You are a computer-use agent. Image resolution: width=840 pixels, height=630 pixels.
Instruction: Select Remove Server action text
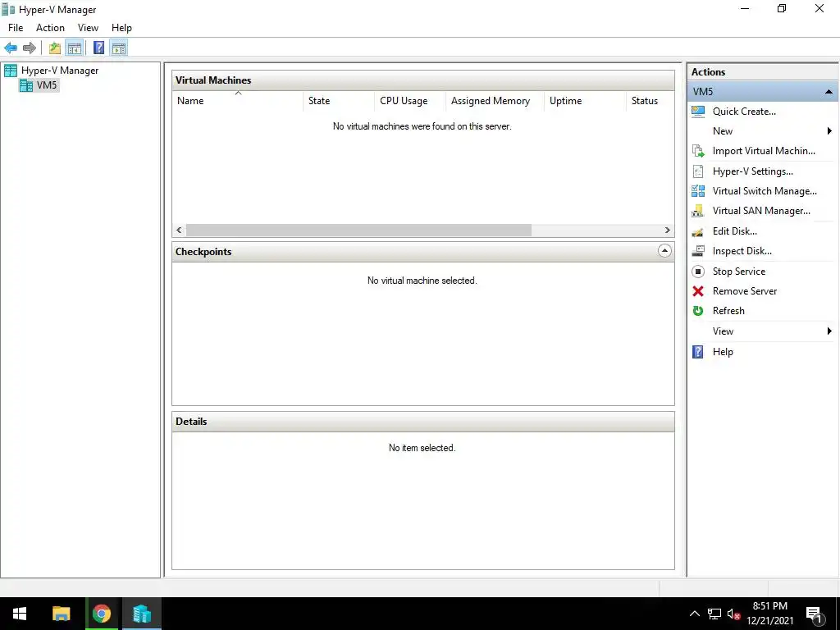tap(745, 291)
